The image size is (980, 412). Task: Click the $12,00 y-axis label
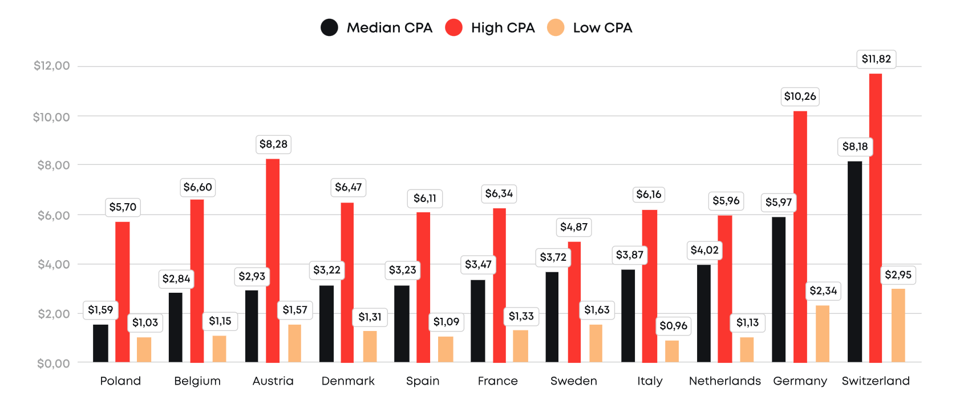click(51, 66)
